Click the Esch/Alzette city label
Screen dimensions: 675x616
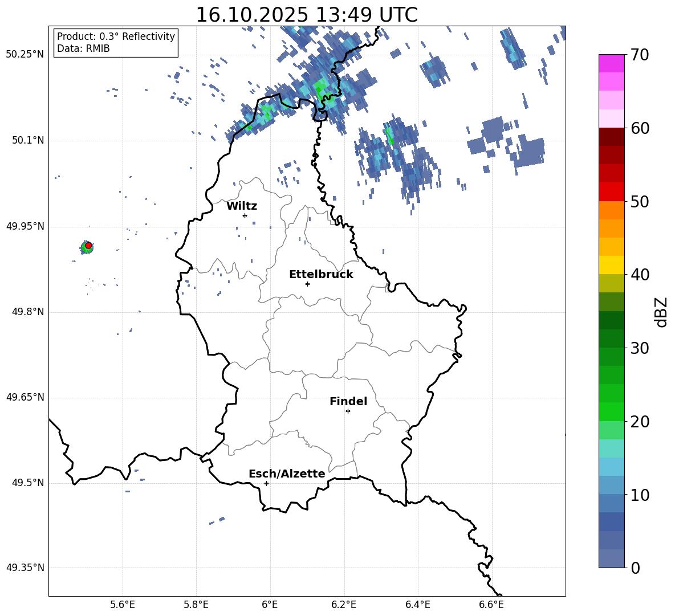(x=287, y=474)
